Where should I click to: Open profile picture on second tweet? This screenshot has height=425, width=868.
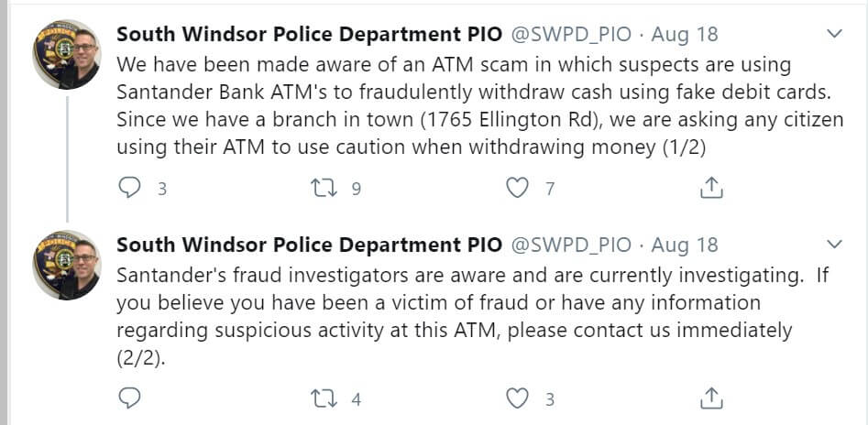(66, 265)
